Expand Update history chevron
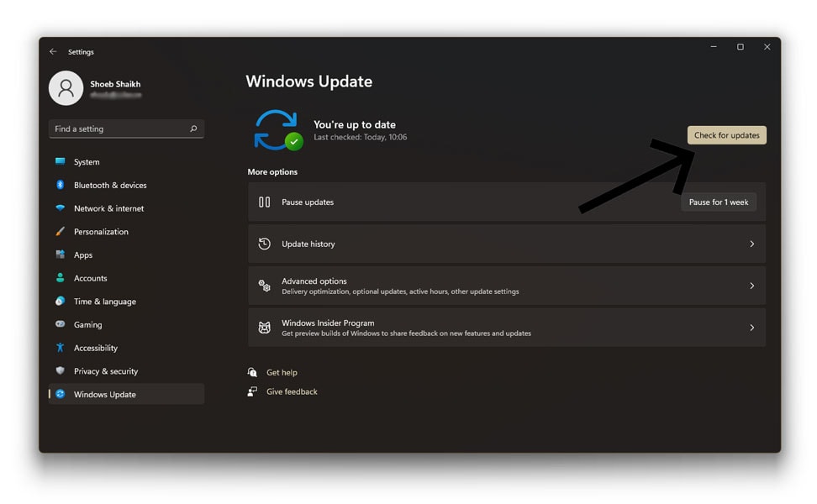Viewport: 817px width, 504px height. (751, 244)
